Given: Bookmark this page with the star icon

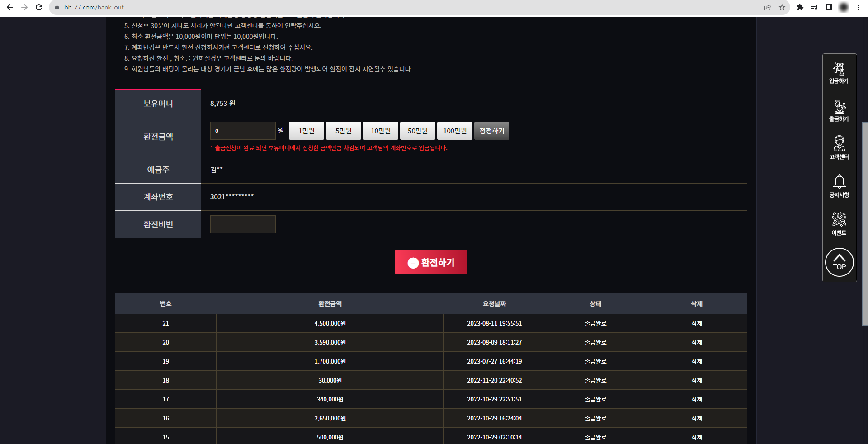Looking at the screenshot, I should (782, 7).
